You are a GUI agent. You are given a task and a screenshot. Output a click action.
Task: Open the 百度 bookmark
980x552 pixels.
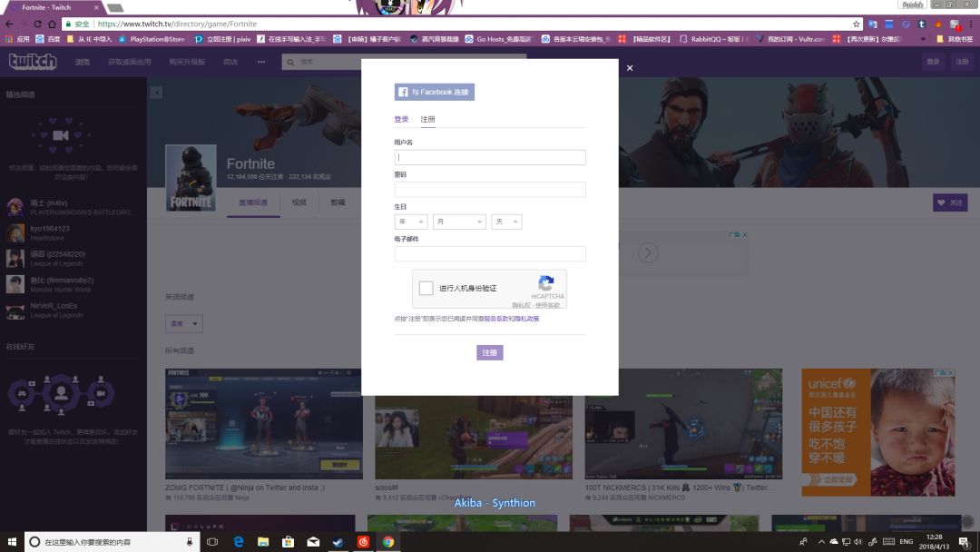pos(48,39)
